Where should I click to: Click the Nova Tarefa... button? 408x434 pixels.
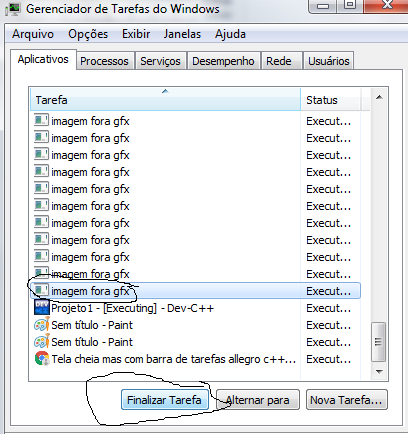click(x=346, y=399)
